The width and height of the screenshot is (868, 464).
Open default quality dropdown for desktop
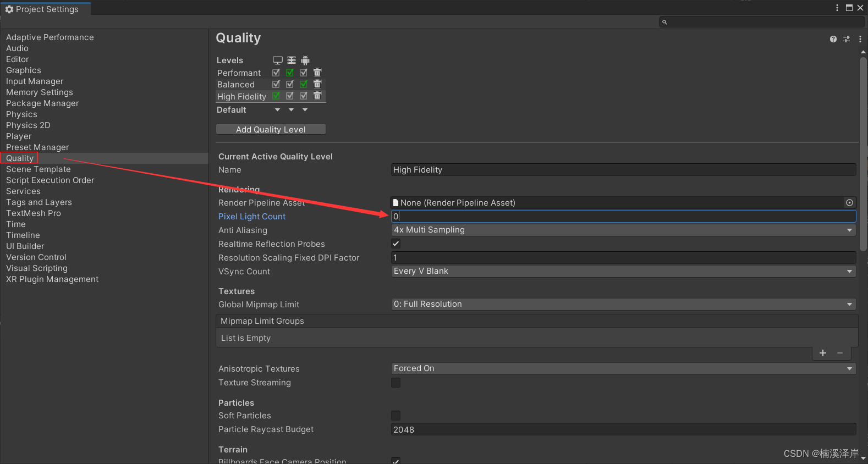(277, 110)
